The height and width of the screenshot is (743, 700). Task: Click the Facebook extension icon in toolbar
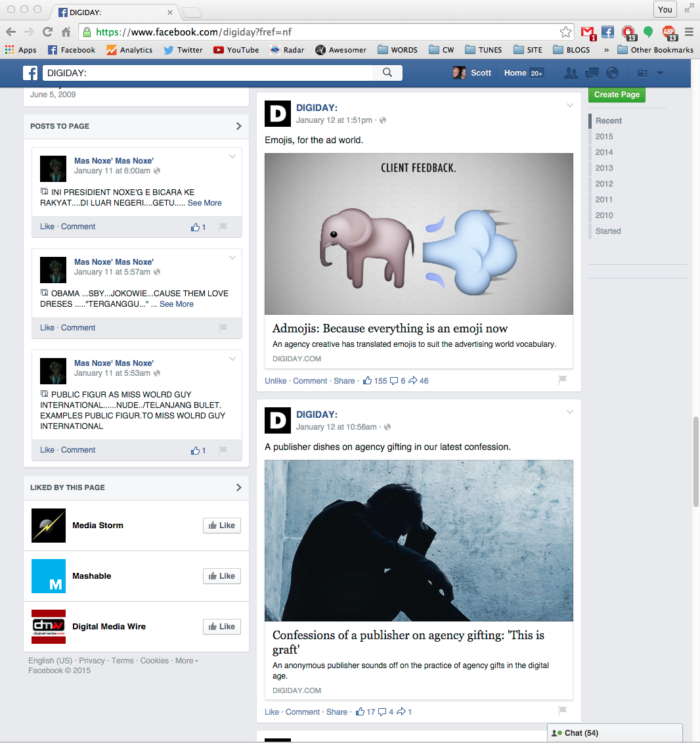(x=607, y=32)
